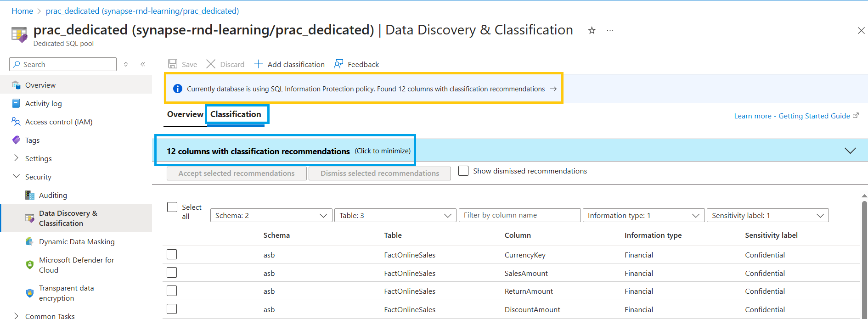
Task: Click Dismiss selected recommendations button
Action: click(380, 173)
